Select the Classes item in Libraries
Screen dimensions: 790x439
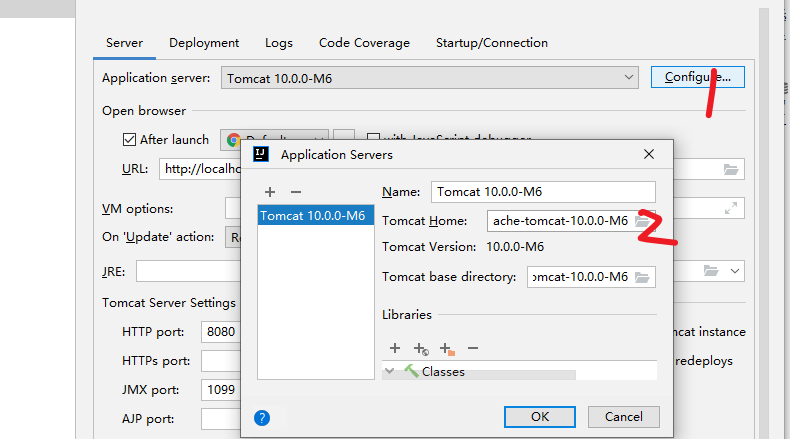pos(443,371)
